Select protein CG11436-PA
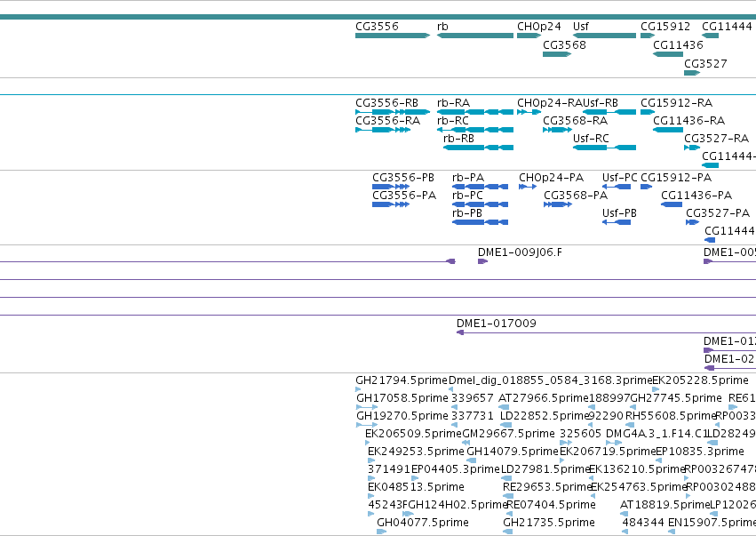Image resolution: width=756 pixels, height=536 pixels. (671, 204)
